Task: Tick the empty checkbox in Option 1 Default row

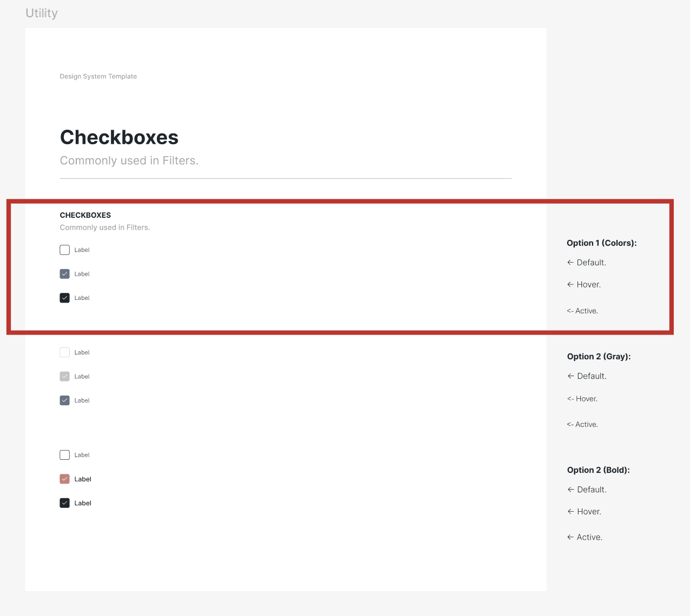Action: pyautogui.click(x=65, y=250)
